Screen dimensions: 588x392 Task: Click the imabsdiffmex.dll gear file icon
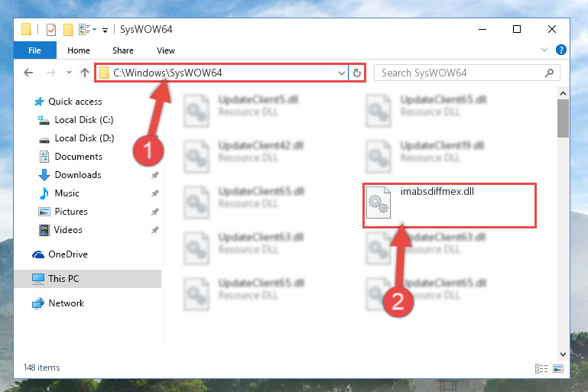378,202
